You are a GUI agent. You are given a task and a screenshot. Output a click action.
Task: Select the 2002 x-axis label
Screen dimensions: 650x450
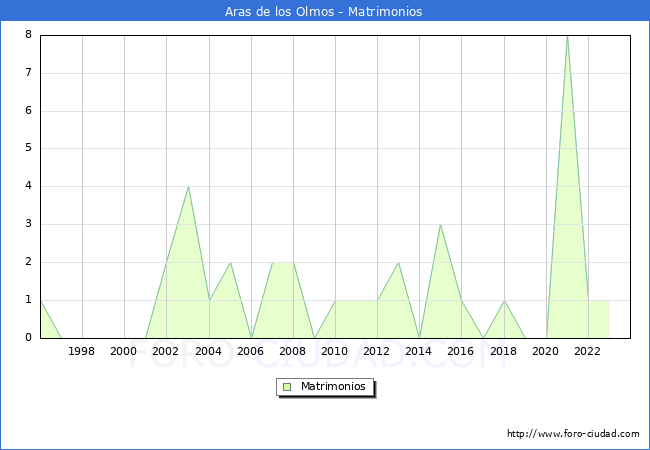coord(166,351)
